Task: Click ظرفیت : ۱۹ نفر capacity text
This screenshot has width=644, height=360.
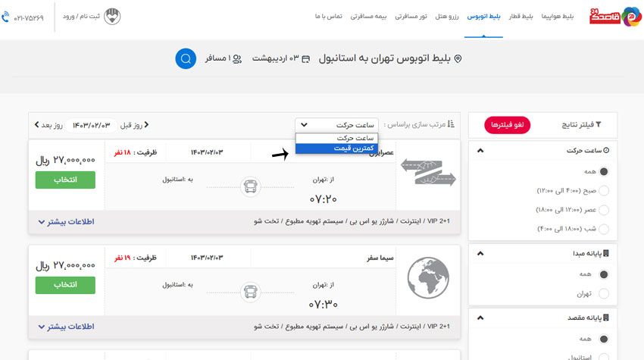Action: click(135, 258)
